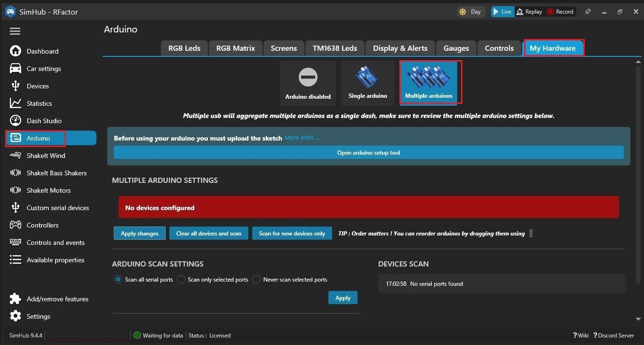Viewport: 644px width, 345px height.
Task: Click the Statistics chart icon
Action: (x=16, y=103)
